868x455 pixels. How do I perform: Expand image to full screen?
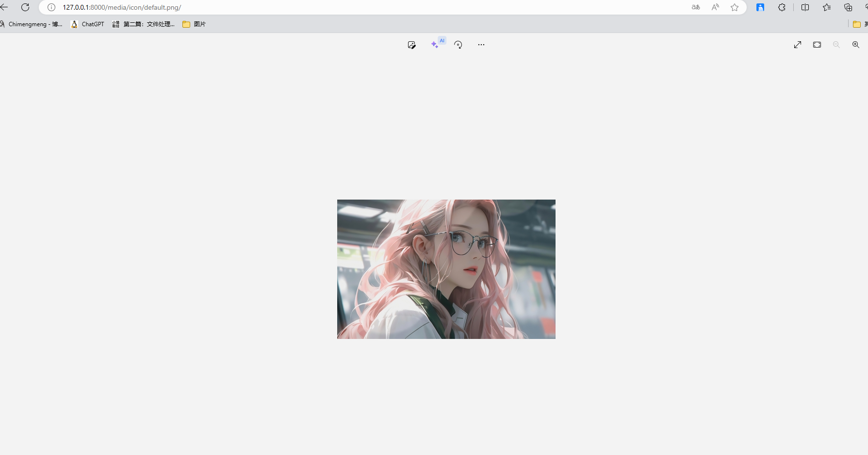pyautogui.click(x=798, y=45)
